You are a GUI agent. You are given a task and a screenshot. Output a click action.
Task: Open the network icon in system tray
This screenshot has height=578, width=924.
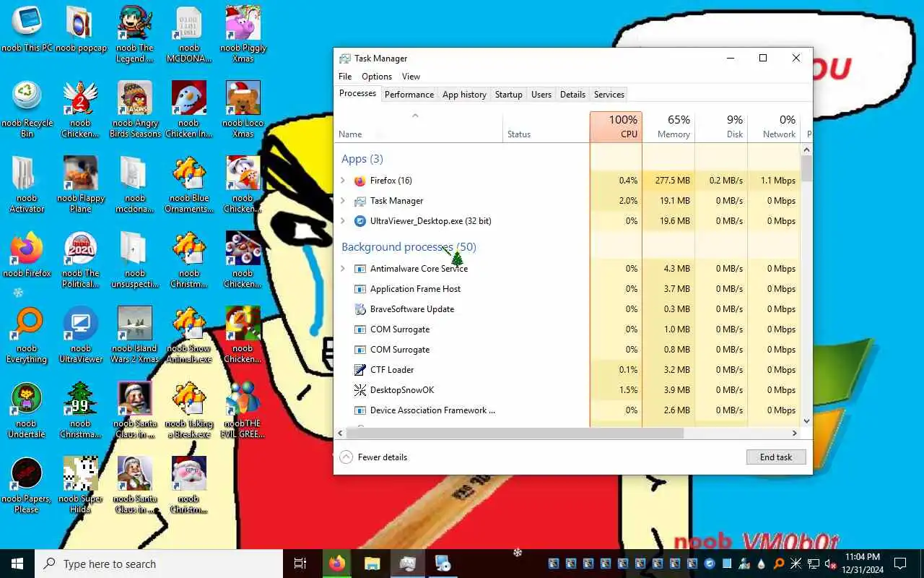click(814, 564)
